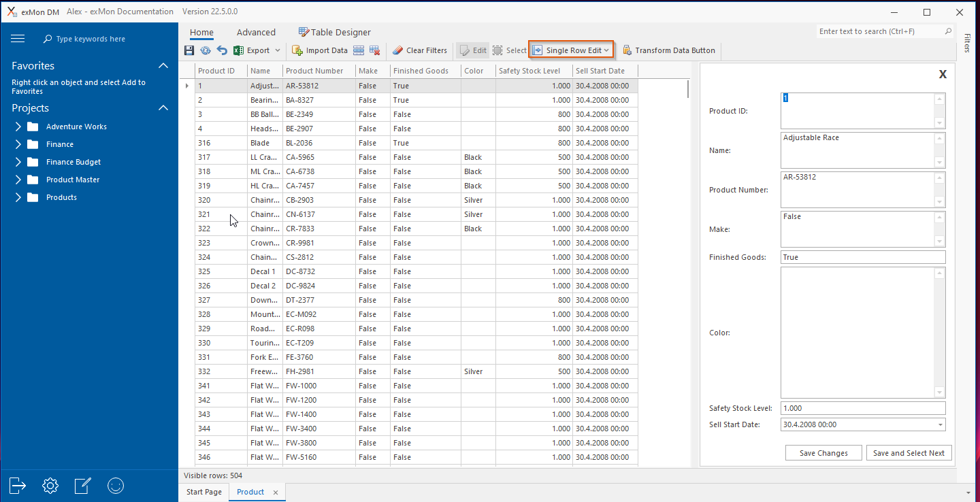
Task: Collapse the Favorites section chevron
Action: click(163, 65)
